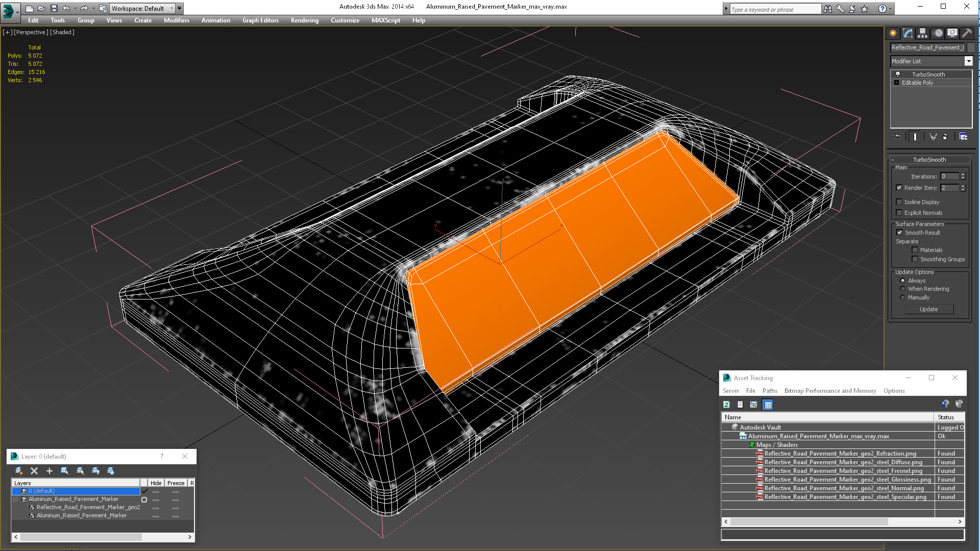Click the Delete layer X icon
The width and height of the screenshot is (980, 551).
(34, 471)
